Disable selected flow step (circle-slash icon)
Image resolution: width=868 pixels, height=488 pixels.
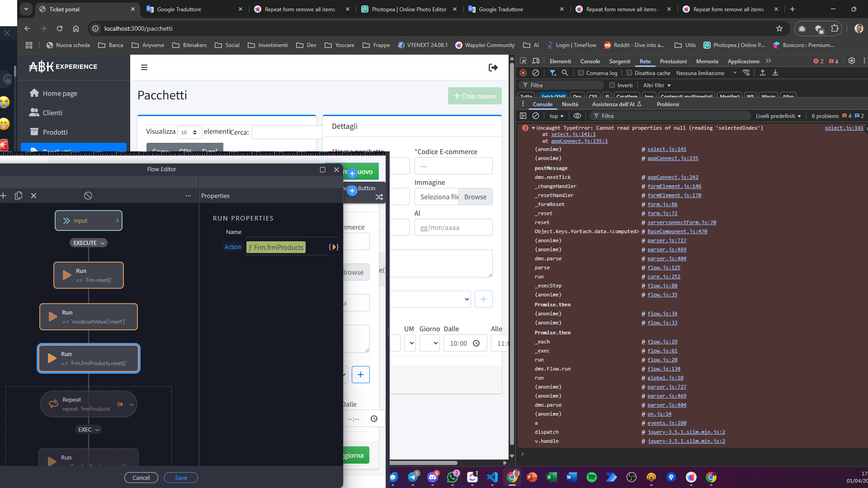pos(88,196)
